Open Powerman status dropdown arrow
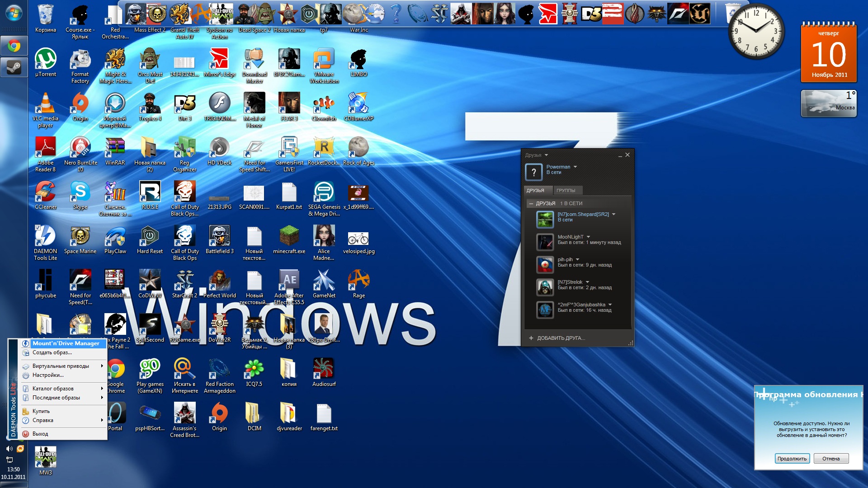 (575, 167)
